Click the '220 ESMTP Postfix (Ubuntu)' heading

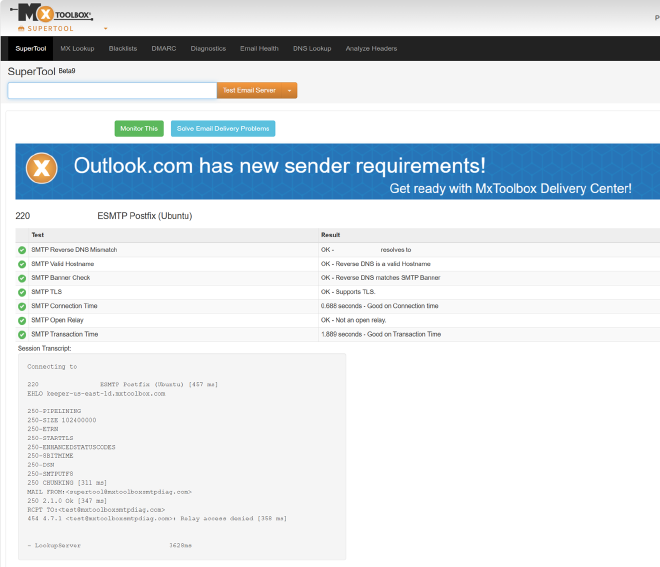point(104,216)
